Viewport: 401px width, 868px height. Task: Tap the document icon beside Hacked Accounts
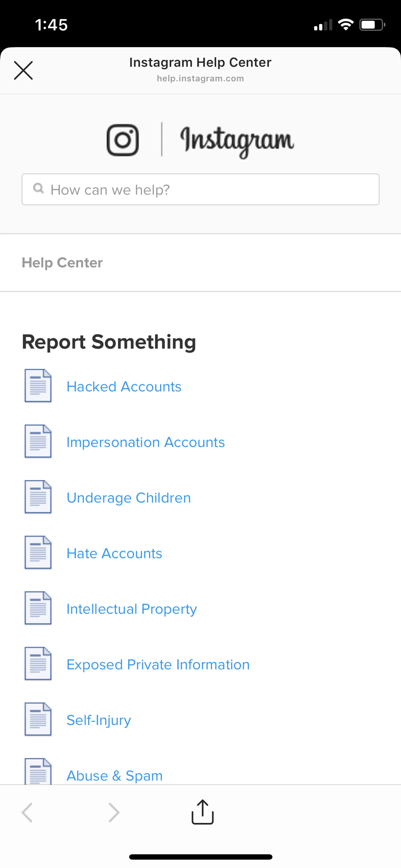(x=38, y=386)
